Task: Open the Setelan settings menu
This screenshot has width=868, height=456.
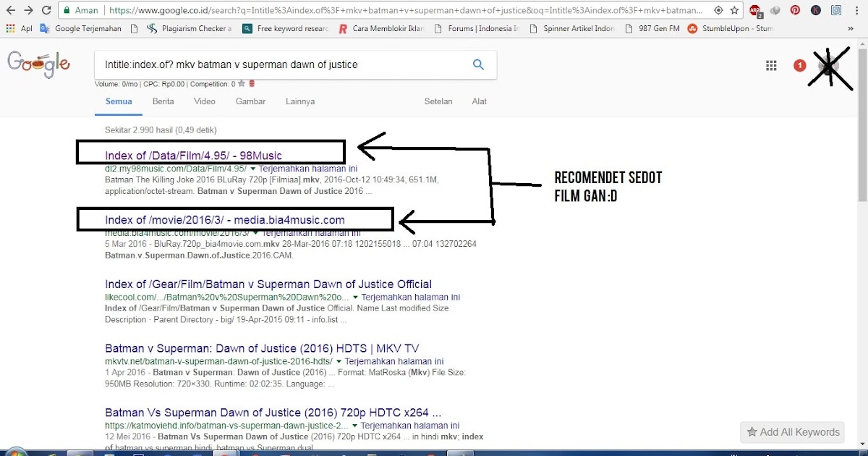Action: coord(438,101)
